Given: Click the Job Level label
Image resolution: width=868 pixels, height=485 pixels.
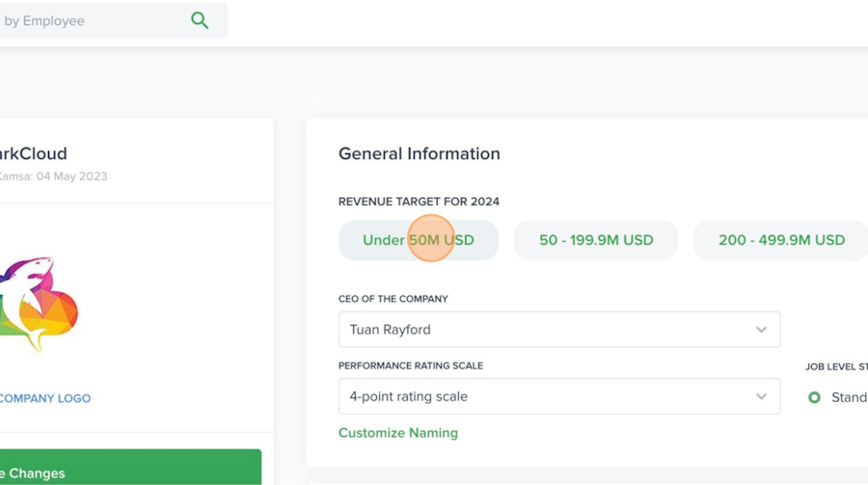Looking at the screenshot, I should (837, 366).
